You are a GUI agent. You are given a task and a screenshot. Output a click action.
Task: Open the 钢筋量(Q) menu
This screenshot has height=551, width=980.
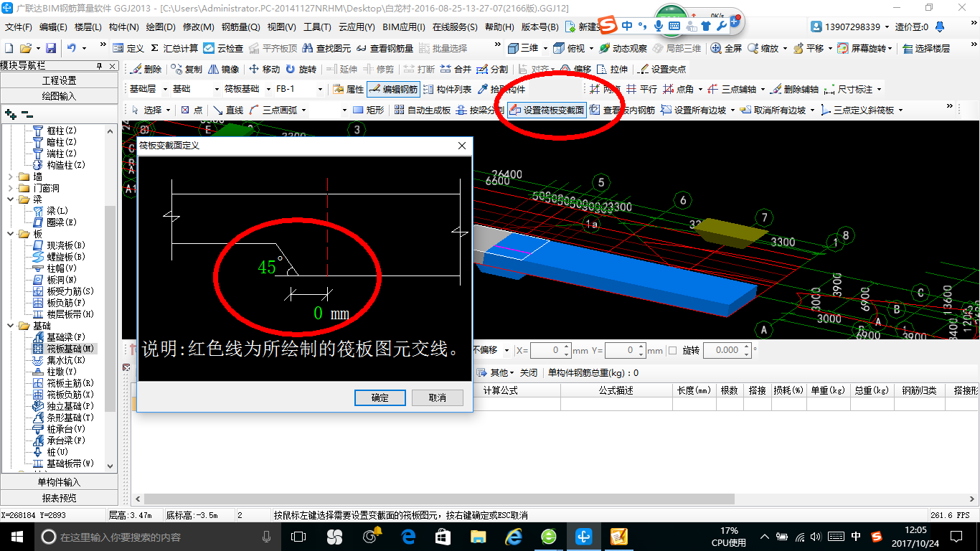pos(240,27)
